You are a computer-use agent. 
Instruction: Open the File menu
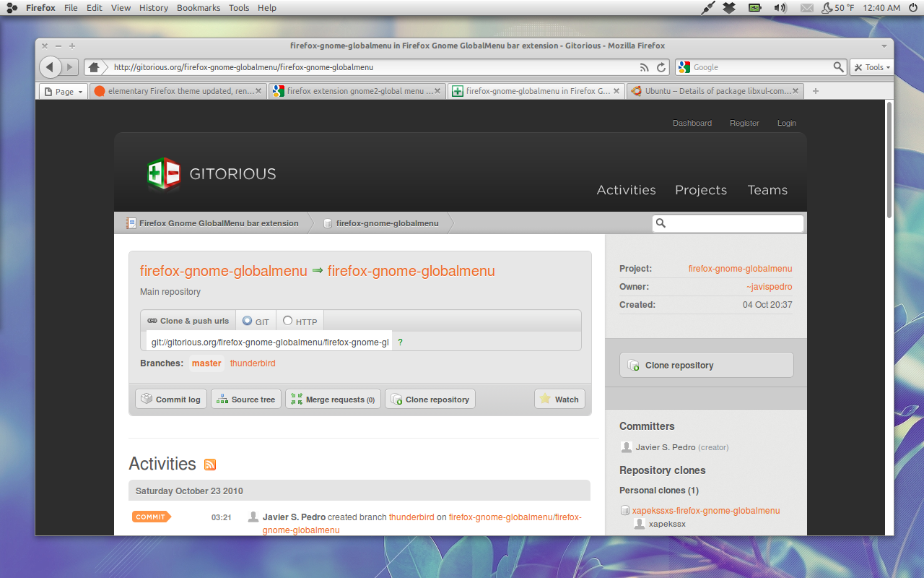click(71, 8)
